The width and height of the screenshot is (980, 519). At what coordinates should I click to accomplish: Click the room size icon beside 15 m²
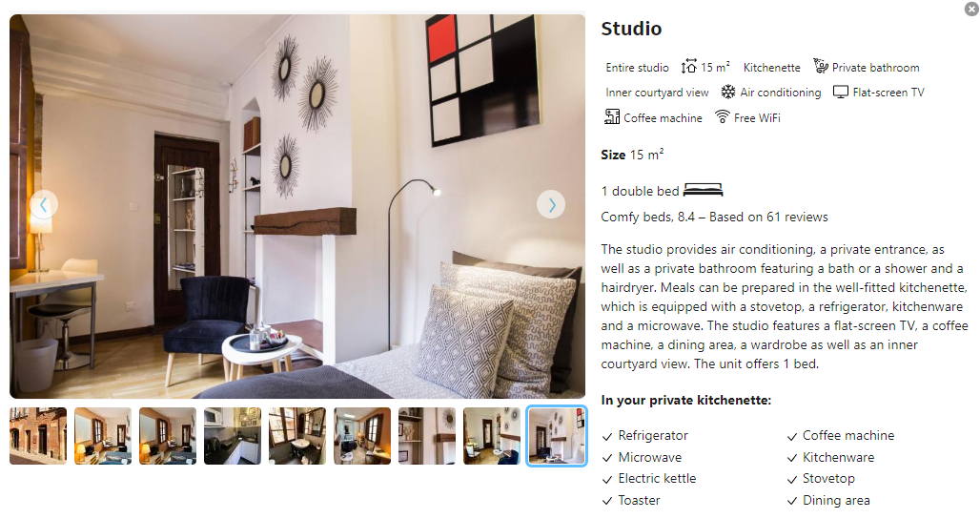688,66
